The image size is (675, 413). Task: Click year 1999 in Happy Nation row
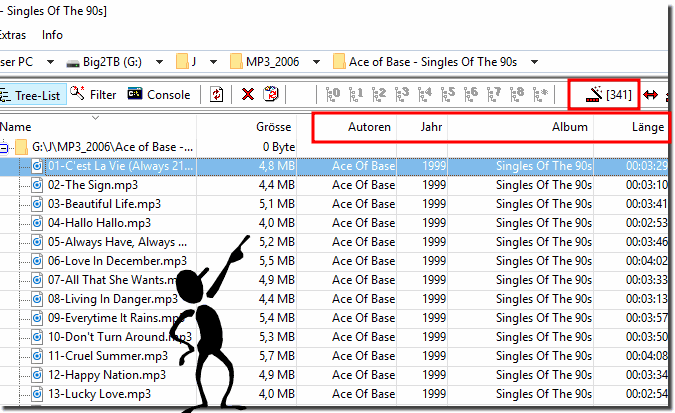[x=434, y=375]
